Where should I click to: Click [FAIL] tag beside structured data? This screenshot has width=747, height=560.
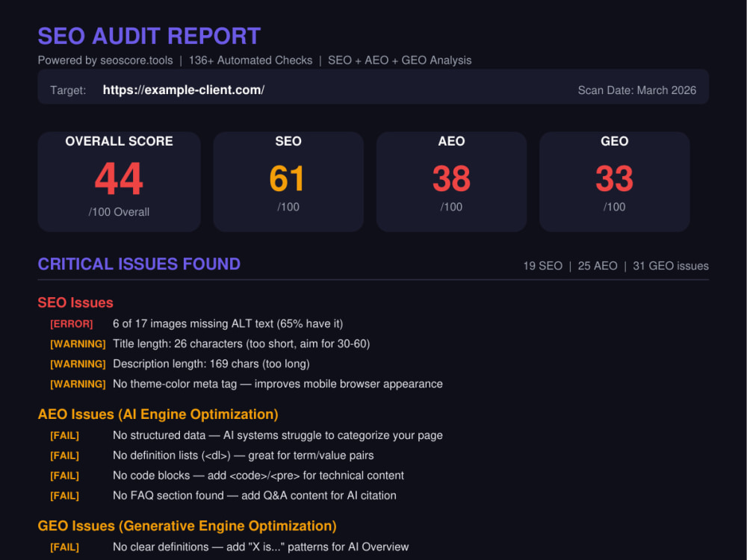[x=64, y=436]
